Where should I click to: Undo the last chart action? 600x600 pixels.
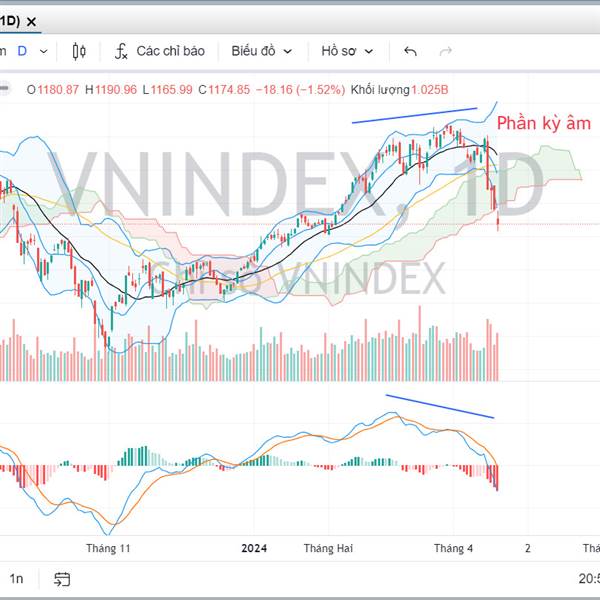click(x=411, y=51)
